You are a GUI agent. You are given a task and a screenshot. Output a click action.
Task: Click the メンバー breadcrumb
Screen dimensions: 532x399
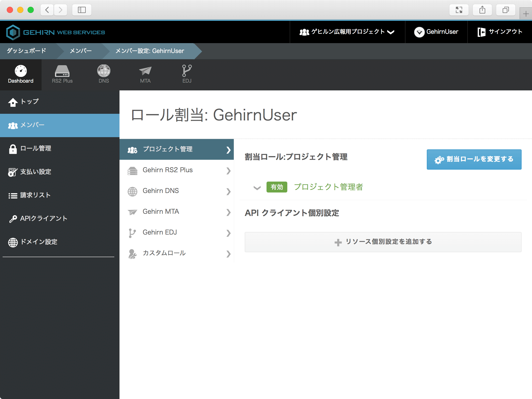pyautogui.click(x=81, y=51)
